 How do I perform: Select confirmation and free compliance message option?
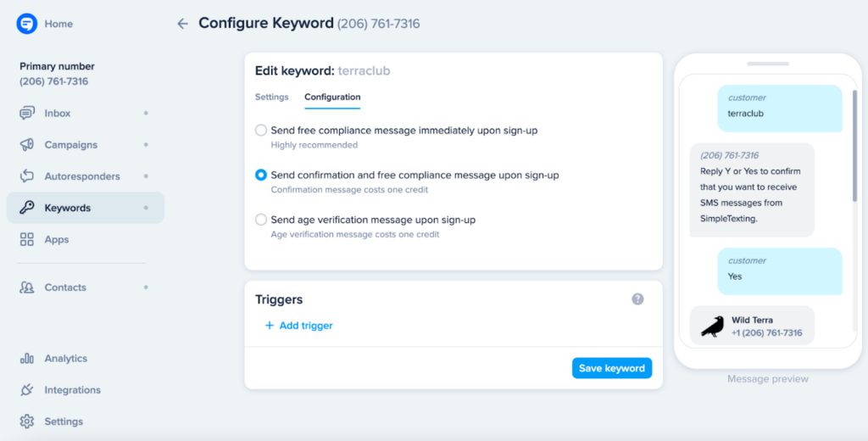pyautogui.click(x=261, y=175)
